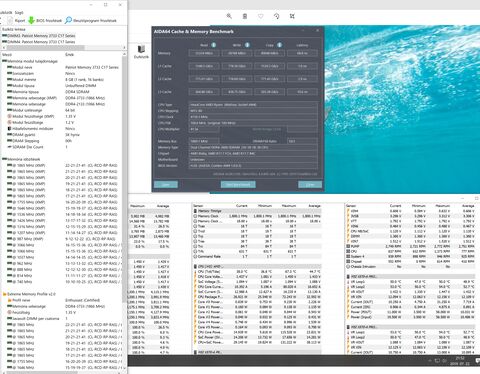Viewport: 480px width, 374px height.
Task: Select the Modul feszültsége (XMP) row
Action: 63,116
